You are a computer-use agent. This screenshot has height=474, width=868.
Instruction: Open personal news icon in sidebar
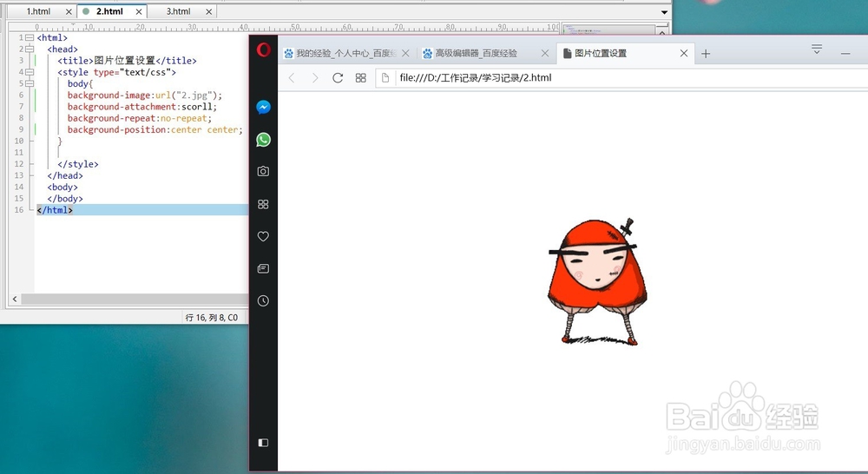(x=264, y=268)
